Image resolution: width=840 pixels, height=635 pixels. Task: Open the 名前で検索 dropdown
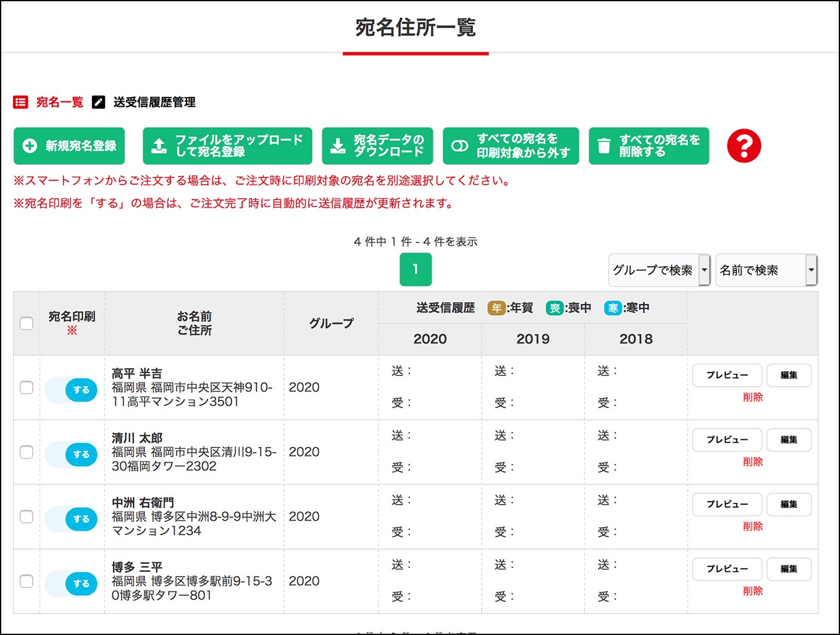tap(766, 270)
